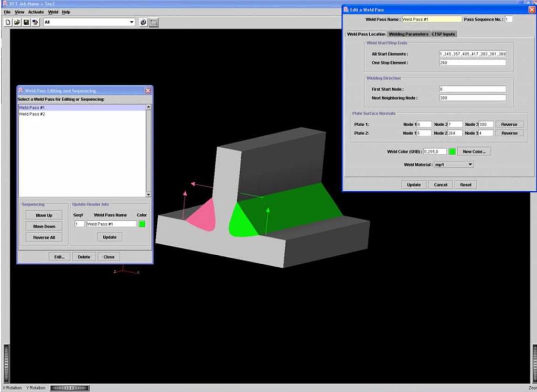Click Plate 2 Node 3 field
The image size is (537, 392).
point(486,133)
